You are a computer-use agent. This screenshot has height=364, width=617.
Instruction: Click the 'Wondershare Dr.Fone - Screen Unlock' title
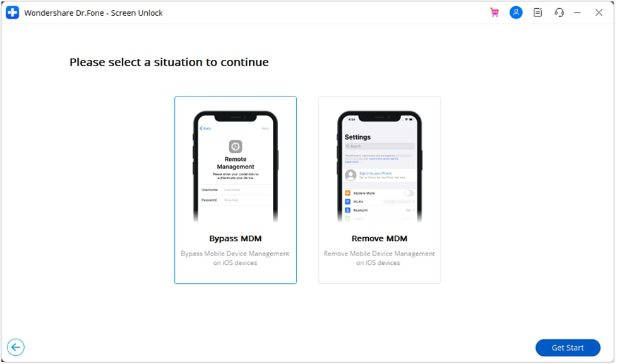pos(93,13)
